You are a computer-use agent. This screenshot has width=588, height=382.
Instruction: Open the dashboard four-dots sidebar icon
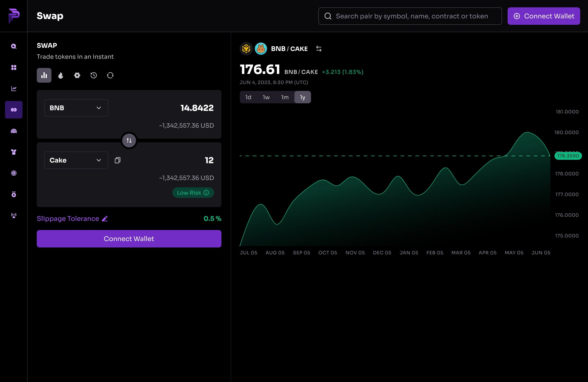tap(14, 67)
